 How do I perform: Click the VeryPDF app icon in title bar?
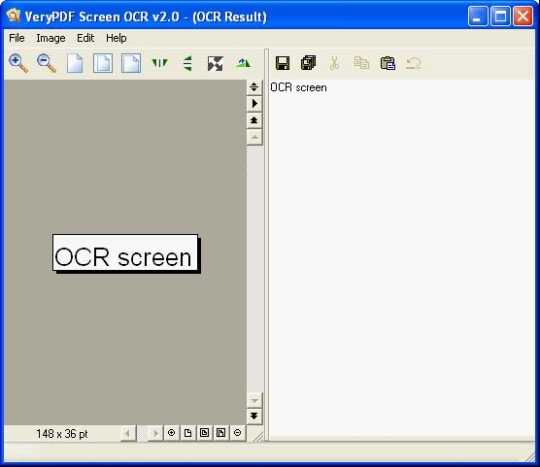(x=13, y=15)
